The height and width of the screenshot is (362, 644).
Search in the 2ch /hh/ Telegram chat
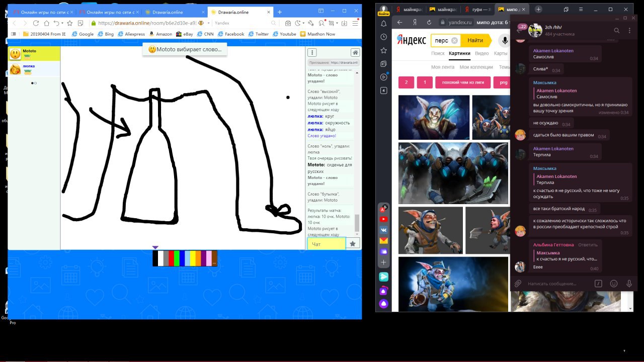coord(617,31)
